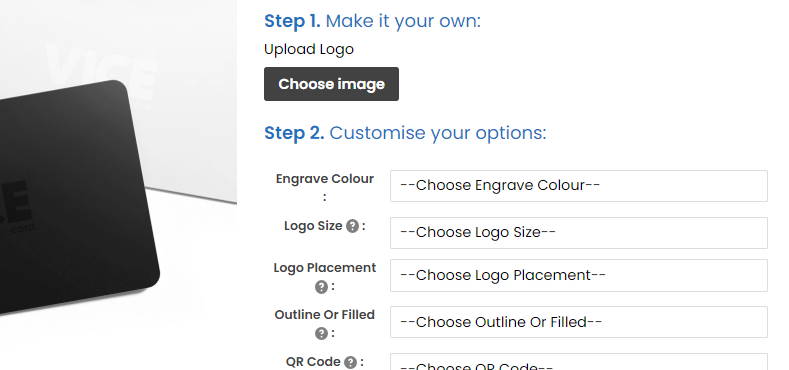Show help for the QR Code option

[350, 362]
